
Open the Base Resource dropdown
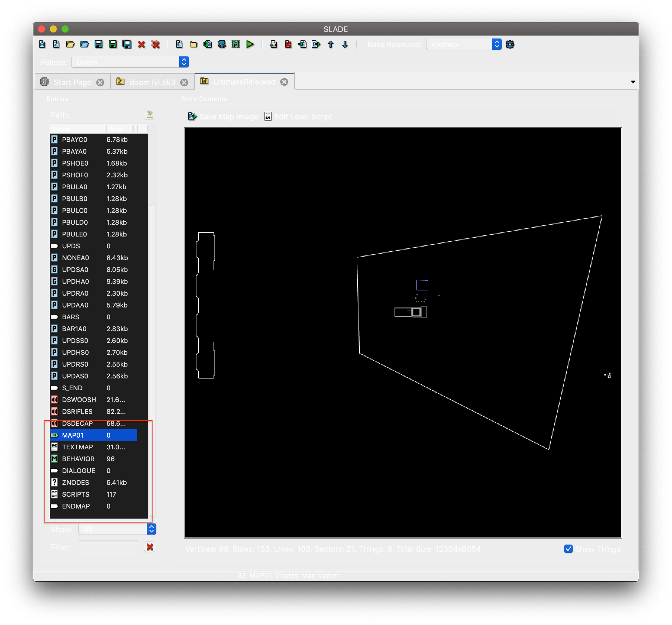click(x=463, y=44)
